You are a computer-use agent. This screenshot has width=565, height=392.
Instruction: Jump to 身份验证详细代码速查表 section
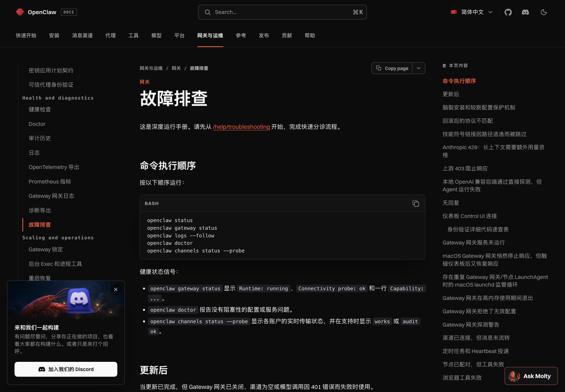478,229
